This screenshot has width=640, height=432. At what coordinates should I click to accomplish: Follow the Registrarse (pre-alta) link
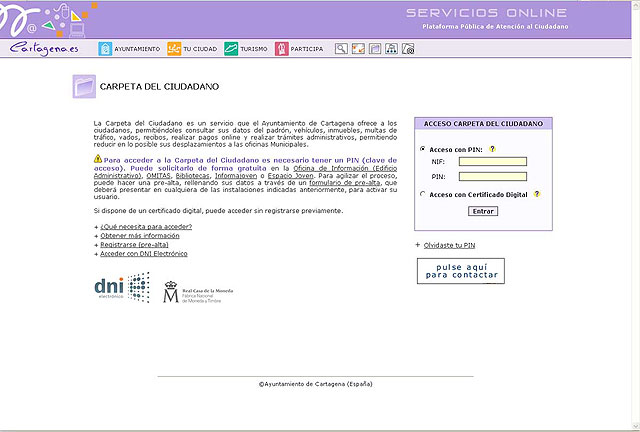tap(136, 245)
